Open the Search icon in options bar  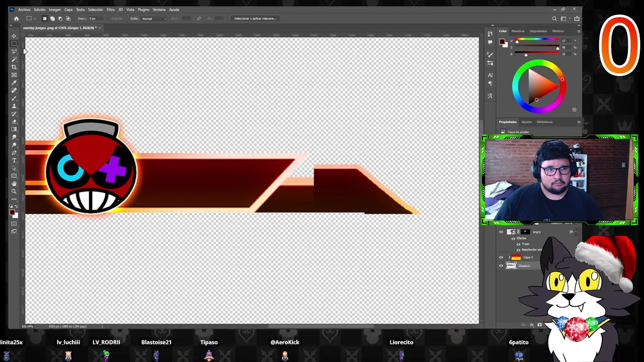tap(554, 19)
